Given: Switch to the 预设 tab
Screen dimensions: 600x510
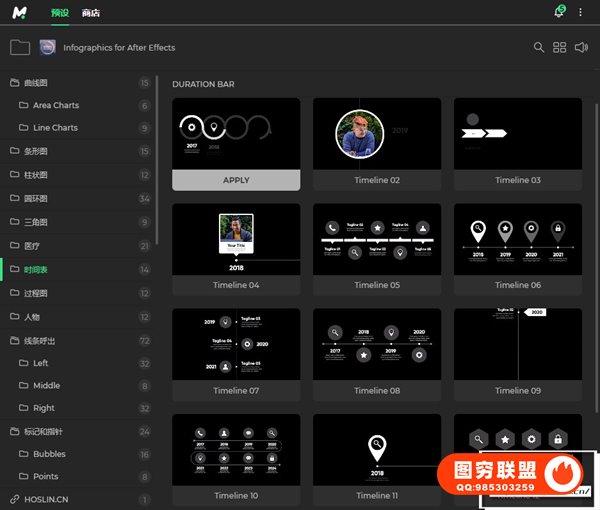Looking at the screenshot, I should [59, 12].
